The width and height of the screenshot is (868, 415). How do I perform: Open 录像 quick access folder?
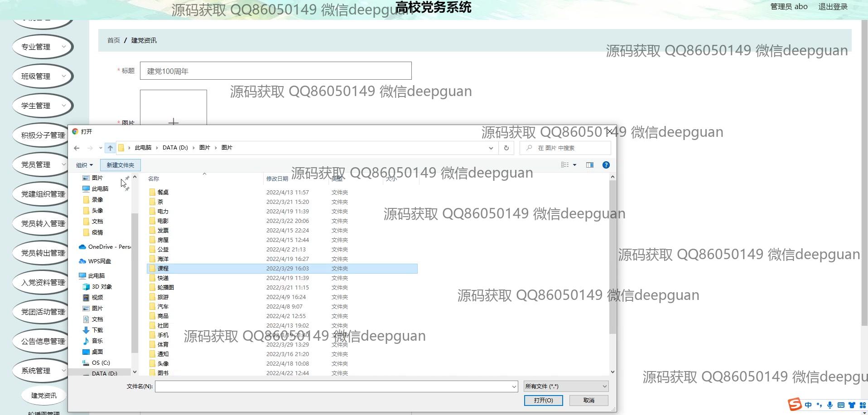point(93,200)
